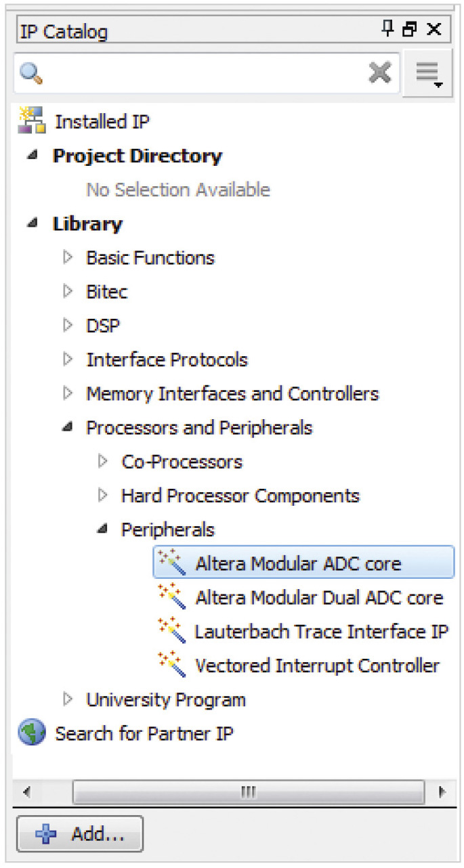This screenshot has height=868, width=464.
Task: Click the Search for Partner IP globe icon
Action: tap(31, 733)
